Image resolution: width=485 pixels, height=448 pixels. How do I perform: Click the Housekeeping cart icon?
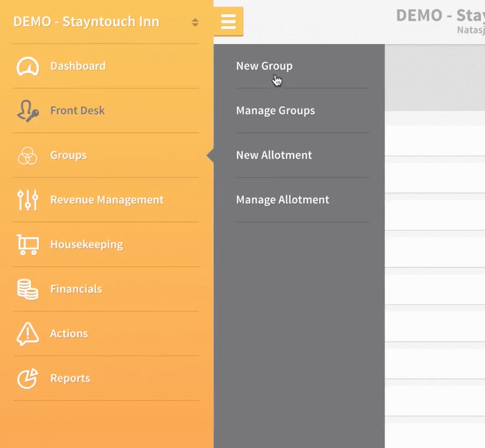click(x=28, y=244)
